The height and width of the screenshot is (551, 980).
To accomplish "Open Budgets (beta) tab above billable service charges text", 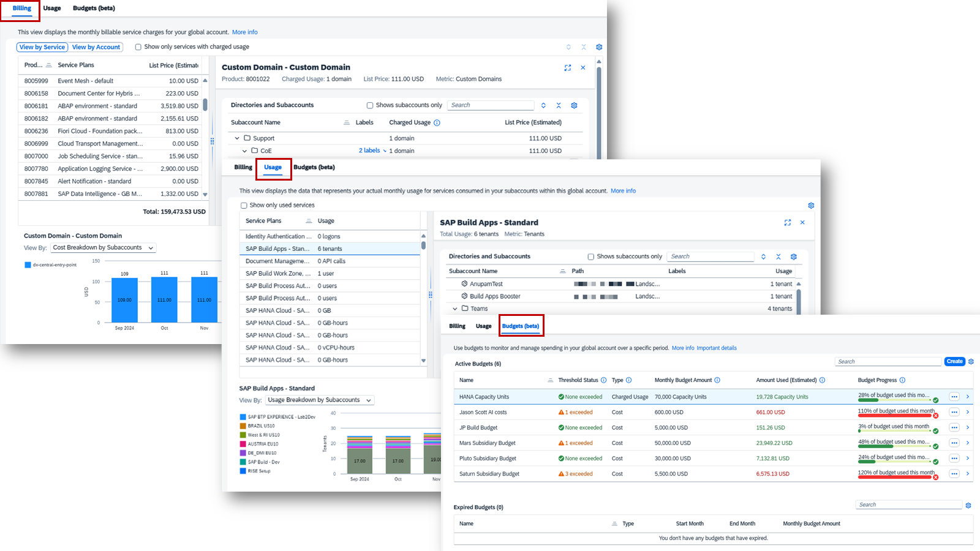I will point(94,9).
